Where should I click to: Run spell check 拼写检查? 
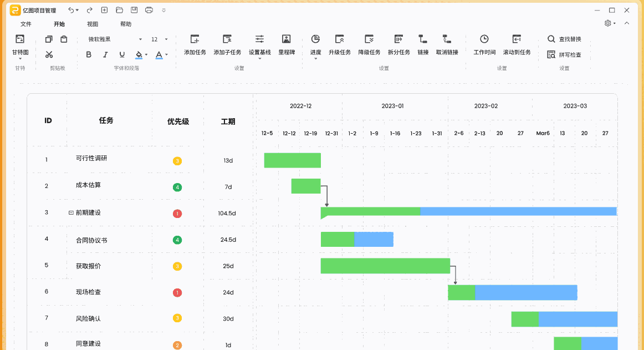click(x=564, y=54)
